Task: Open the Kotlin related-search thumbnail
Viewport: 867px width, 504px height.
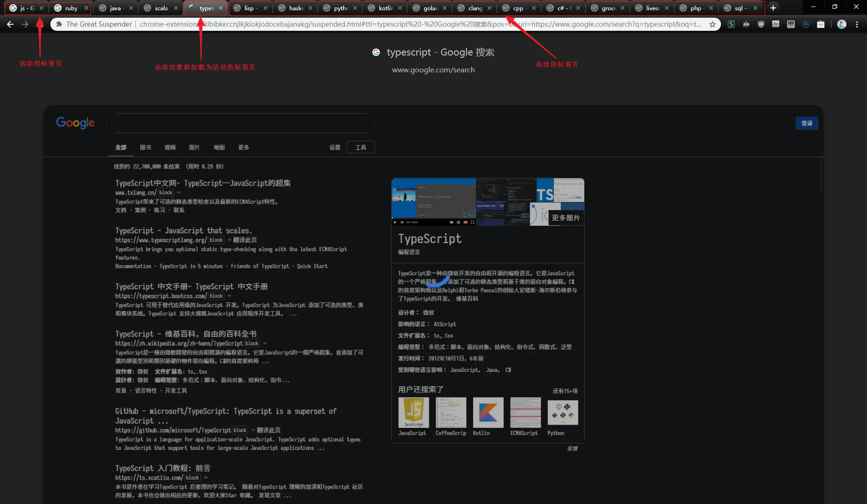Action: pos(488,413)
